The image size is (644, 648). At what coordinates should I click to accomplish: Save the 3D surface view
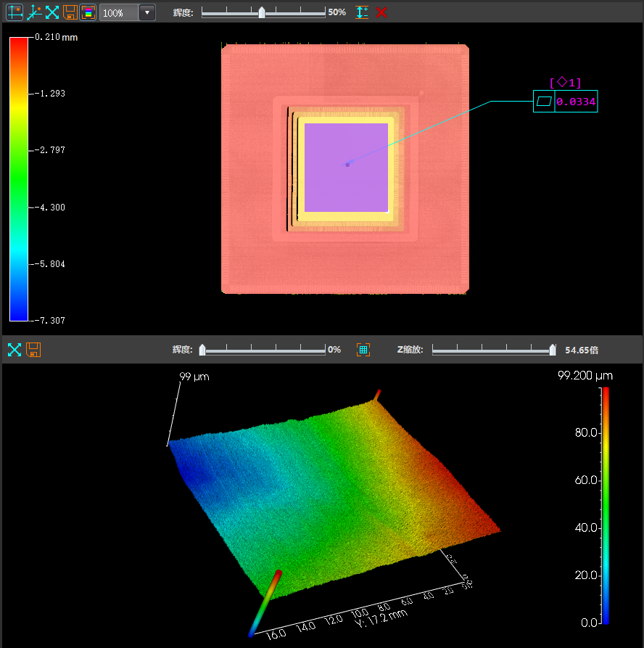[33, 350]
